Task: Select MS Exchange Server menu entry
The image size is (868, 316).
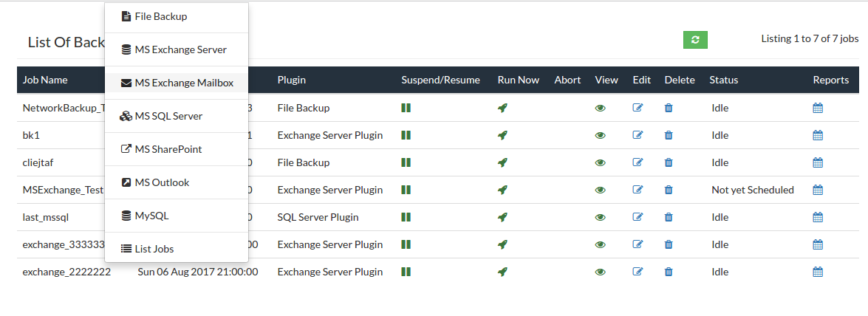Action: click(176, 49)
